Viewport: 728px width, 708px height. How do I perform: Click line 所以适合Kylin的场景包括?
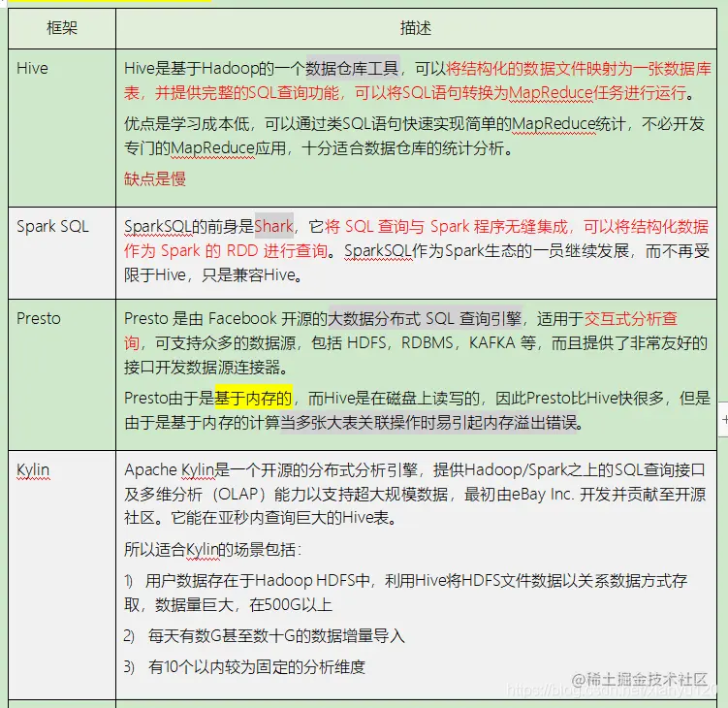pos(212,550)
